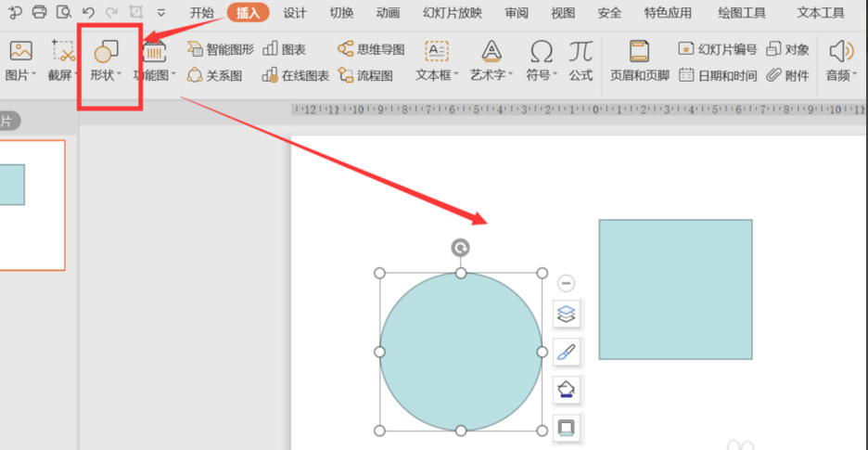Click the horizontal ruler above the slide

[579, 109]
